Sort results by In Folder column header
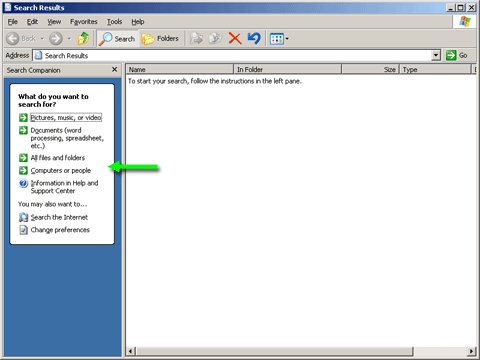The width and height of the screenshot is (480, 360). coord(288,69)
